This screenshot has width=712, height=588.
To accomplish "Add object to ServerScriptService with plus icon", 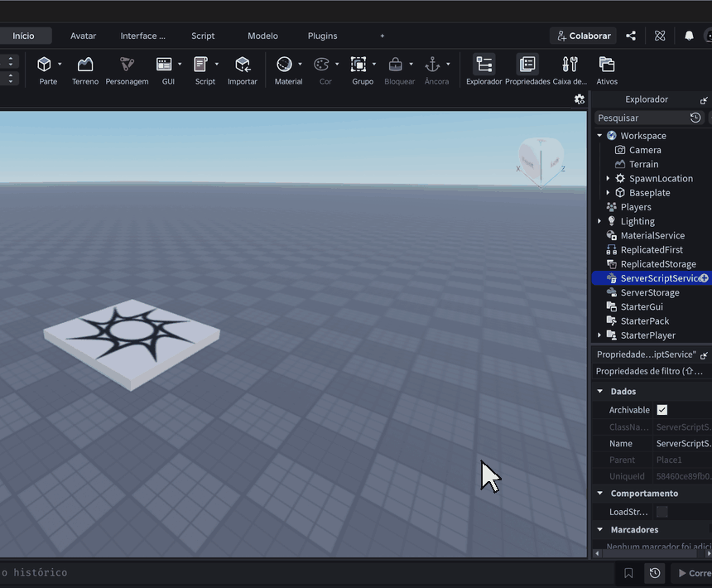I will pyautogui.click(x=704, y=278).
